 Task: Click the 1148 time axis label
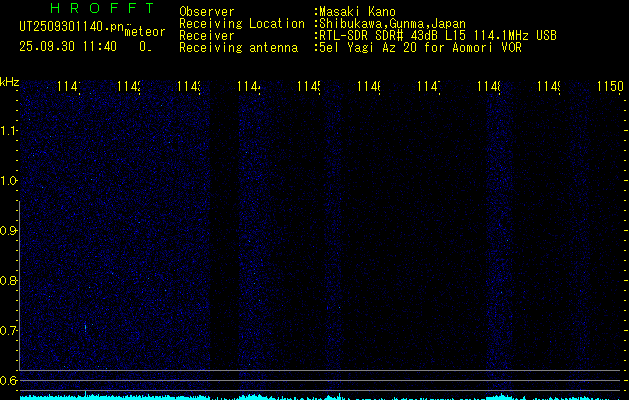point(489,86)
